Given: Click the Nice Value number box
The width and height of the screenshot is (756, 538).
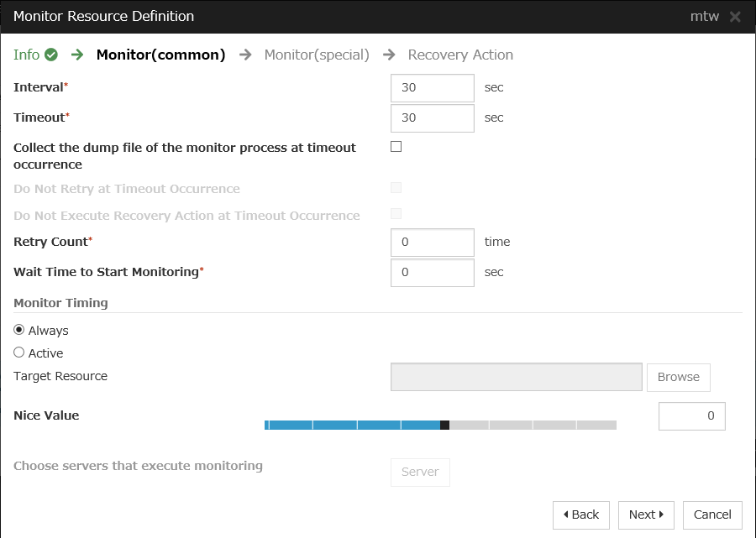Looking at the screenshot, I should tap(691, 415).
